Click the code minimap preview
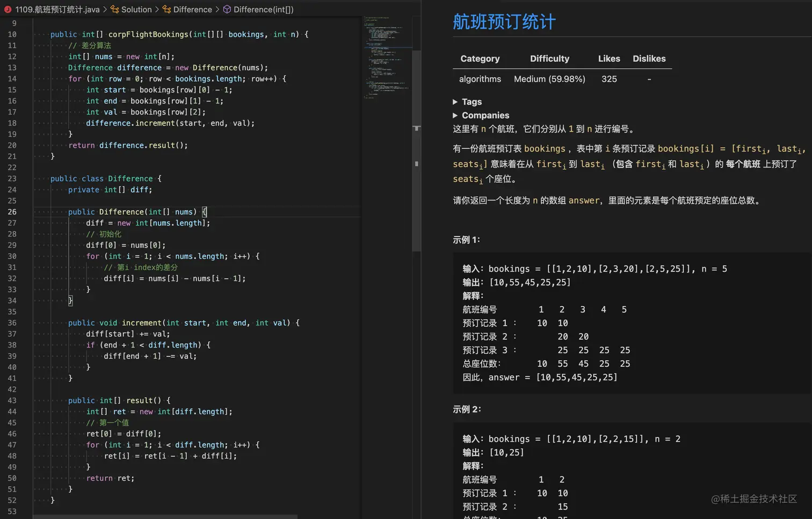The image size is (812, 519). pyautogui.click(x=387, y=58)
